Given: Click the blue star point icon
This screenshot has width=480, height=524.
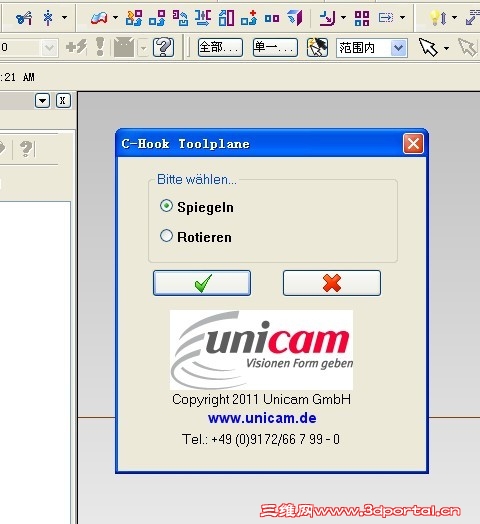Looking at the screenshot, I should [x=48, y=18].
